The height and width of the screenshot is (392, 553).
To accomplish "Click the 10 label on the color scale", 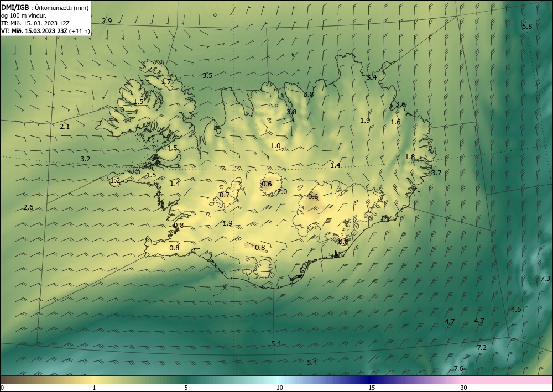I will coord(279,388).
